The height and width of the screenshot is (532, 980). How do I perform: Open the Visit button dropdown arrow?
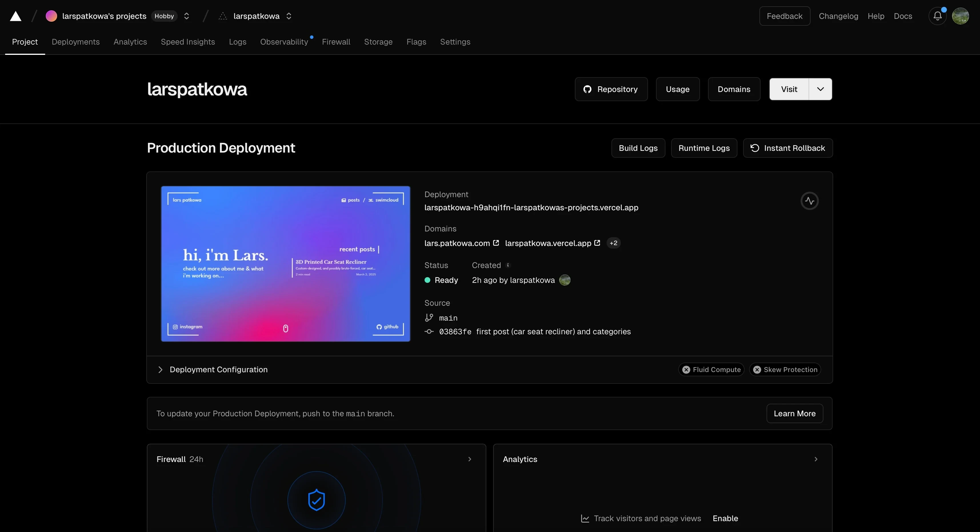(x=820, y=89)
